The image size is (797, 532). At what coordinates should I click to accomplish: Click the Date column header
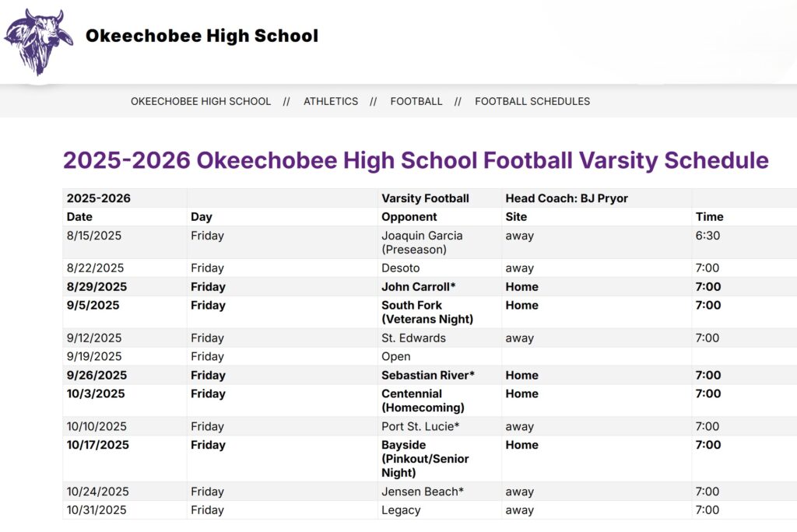tap(79, 217)
